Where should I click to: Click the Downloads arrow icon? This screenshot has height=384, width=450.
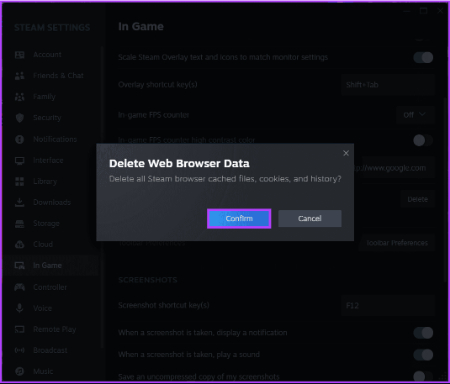(20, 202)
